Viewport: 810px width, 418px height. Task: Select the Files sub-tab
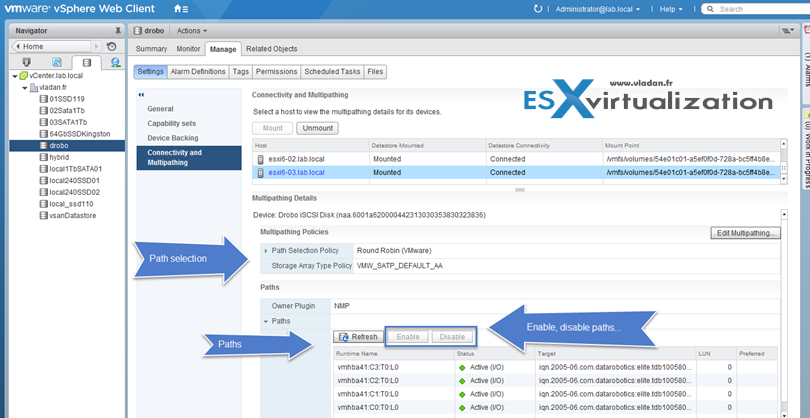click(375, 72)
